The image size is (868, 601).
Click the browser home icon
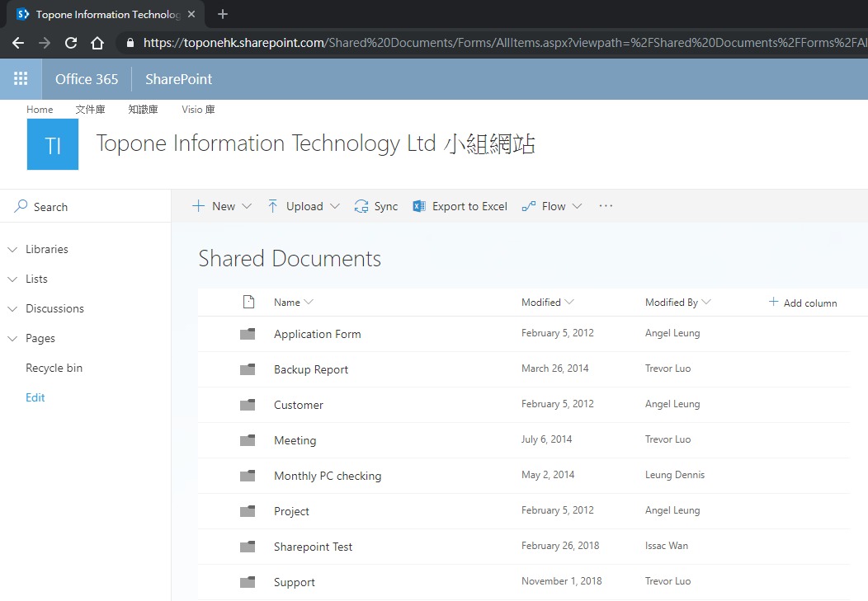(97, 43)
